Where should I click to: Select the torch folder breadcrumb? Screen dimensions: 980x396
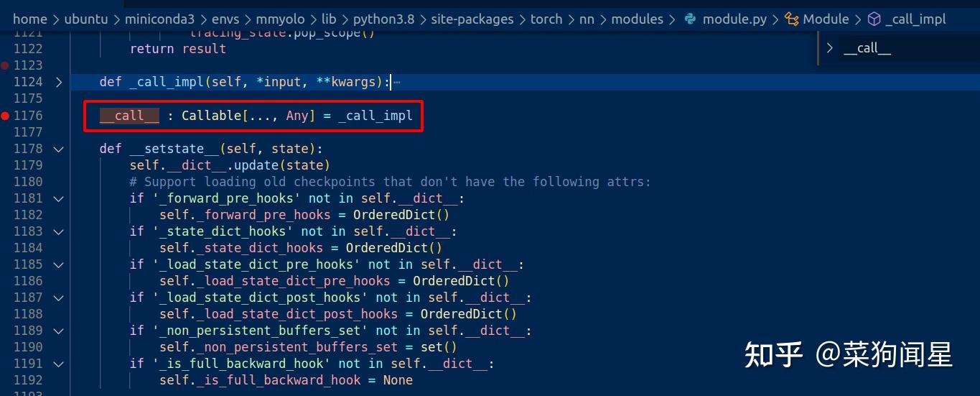[x=546, y=19]
